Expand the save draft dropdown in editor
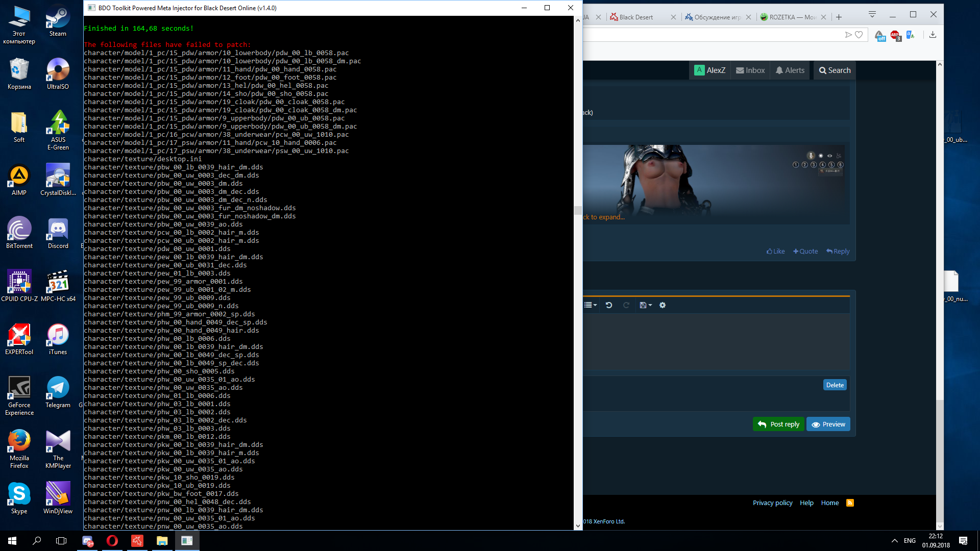The width and height of the screenshot is (980, 551). coord(646,305)
